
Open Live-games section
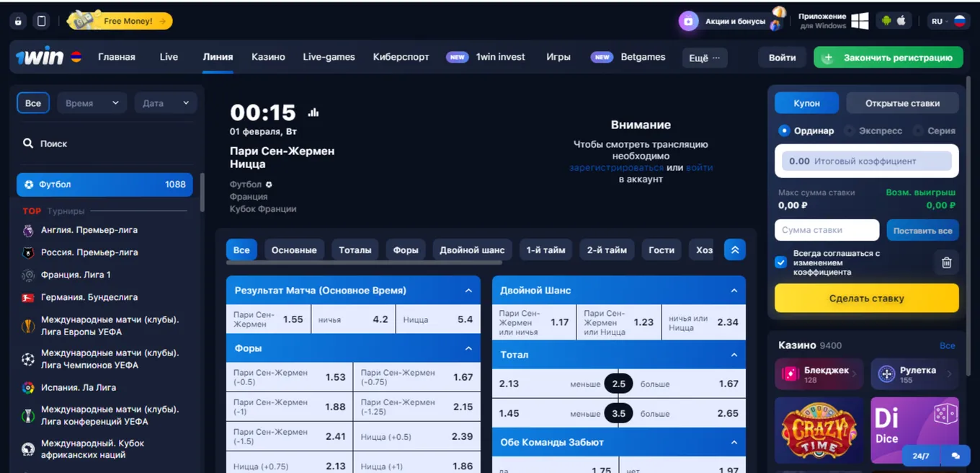pyautogui.click(x=329, y=57)
